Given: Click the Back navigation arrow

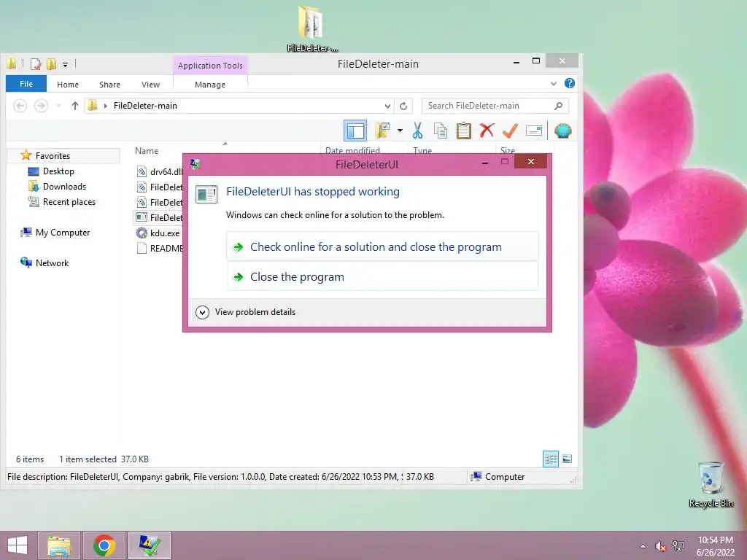Looking at the screenshot, I should [x=20, y=106].
